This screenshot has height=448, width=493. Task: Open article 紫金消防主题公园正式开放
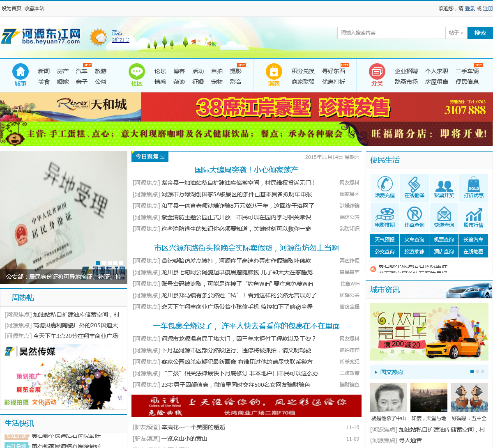pos(236,217)
